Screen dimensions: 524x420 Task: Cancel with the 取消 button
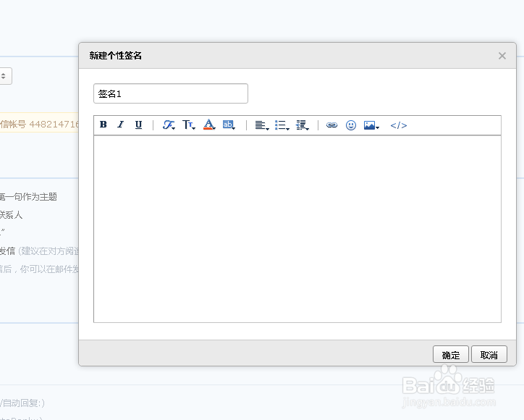click(489, 354)
